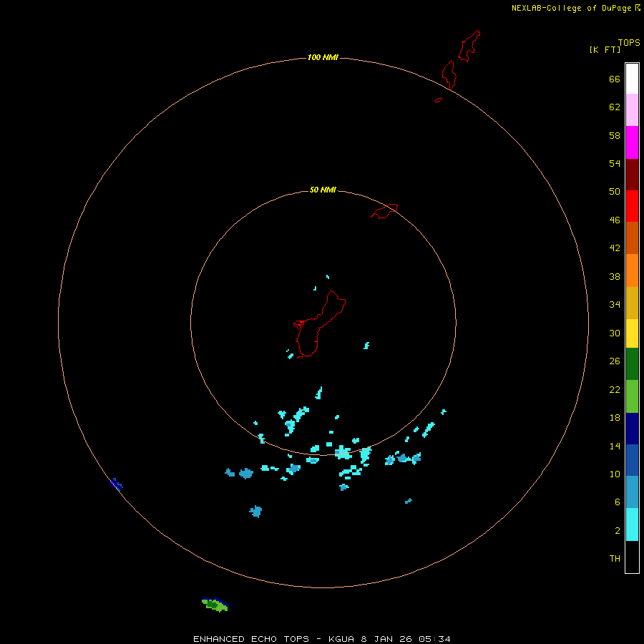Select legend value 22
Screen dimensions: 644x644
615,390
